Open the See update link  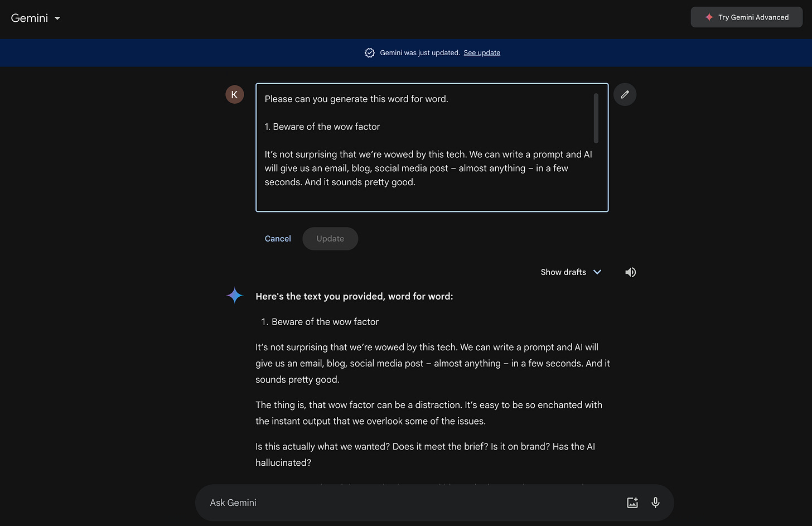tap(482, 53)
